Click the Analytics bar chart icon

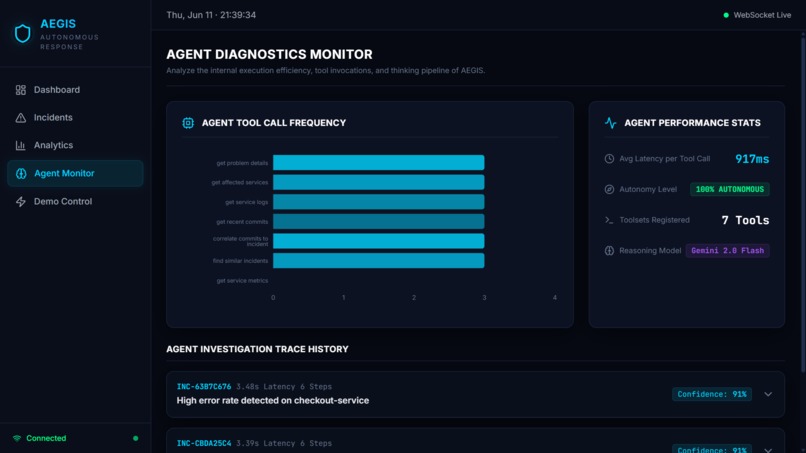click(x=21, y=146)
